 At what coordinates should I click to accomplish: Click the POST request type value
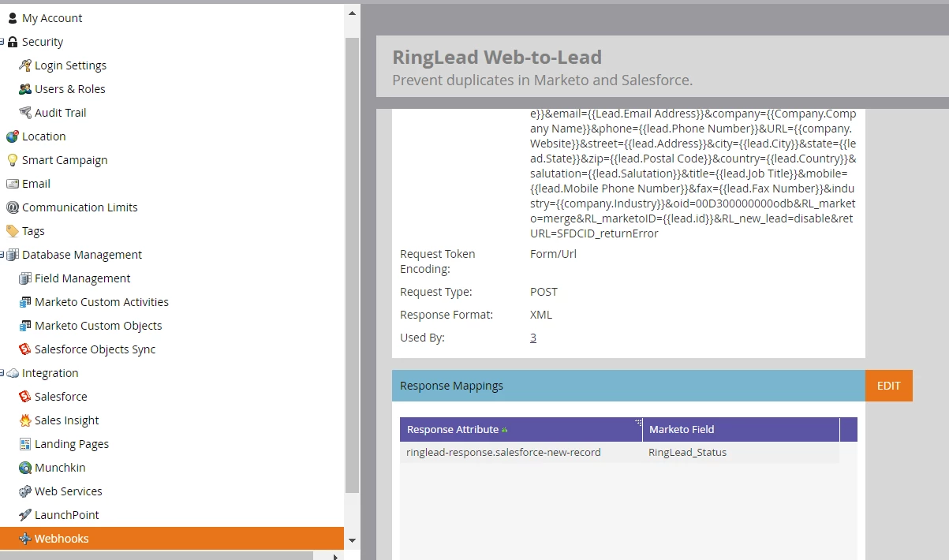[x=544, y=292]
